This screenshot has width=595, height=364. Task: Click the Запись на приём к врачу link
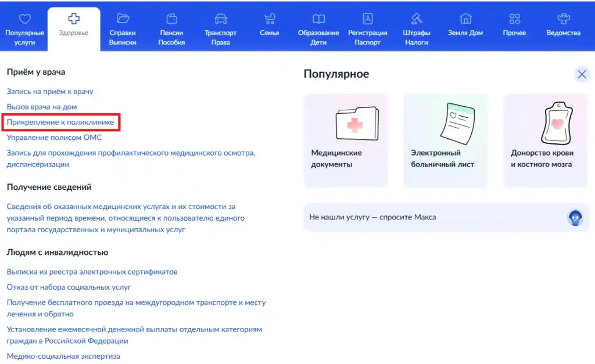pos(52,91)
